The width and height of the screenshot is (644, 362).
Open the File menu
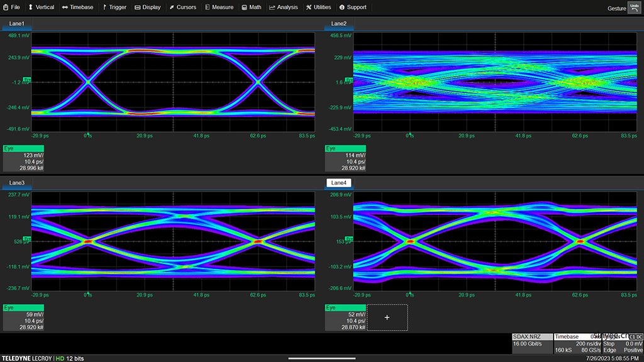(11, 8)
